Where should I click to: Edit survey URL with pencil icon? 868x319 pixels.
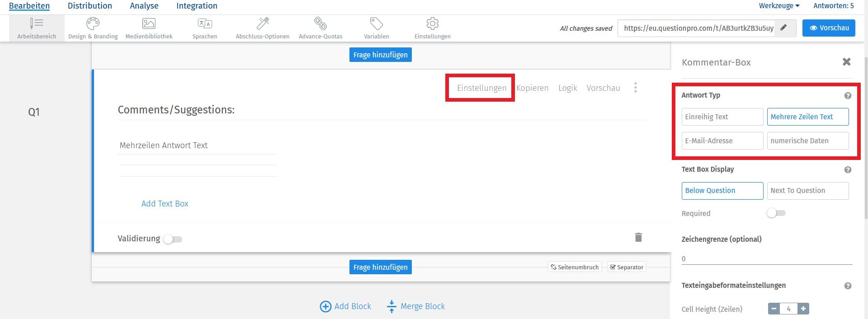783,28
